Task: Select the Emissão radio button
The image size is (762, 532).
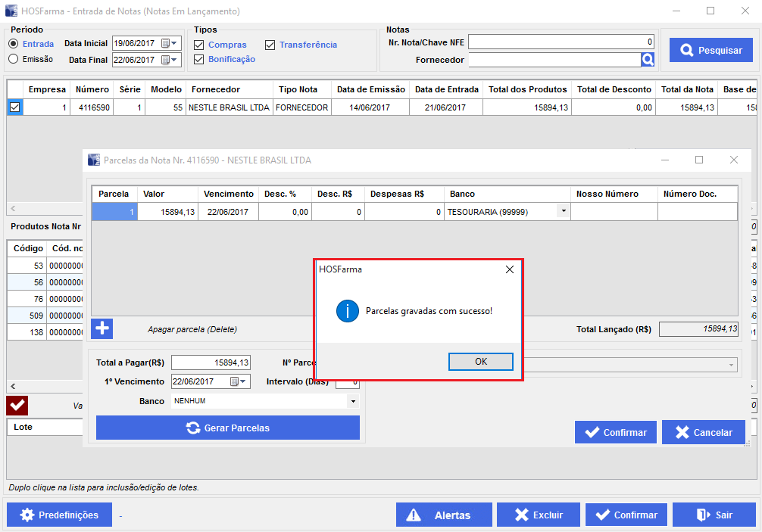Action: (13, 59)
